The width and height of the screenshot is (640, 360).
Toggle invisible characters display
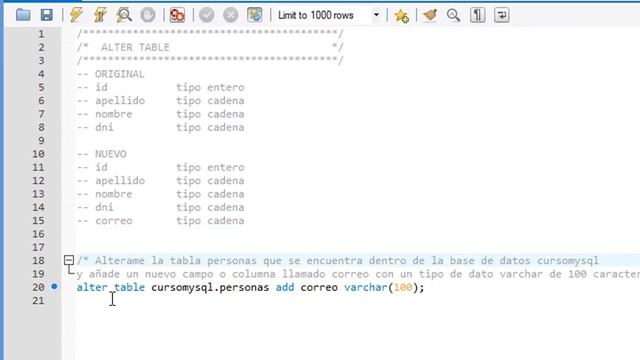click(477, 15)
